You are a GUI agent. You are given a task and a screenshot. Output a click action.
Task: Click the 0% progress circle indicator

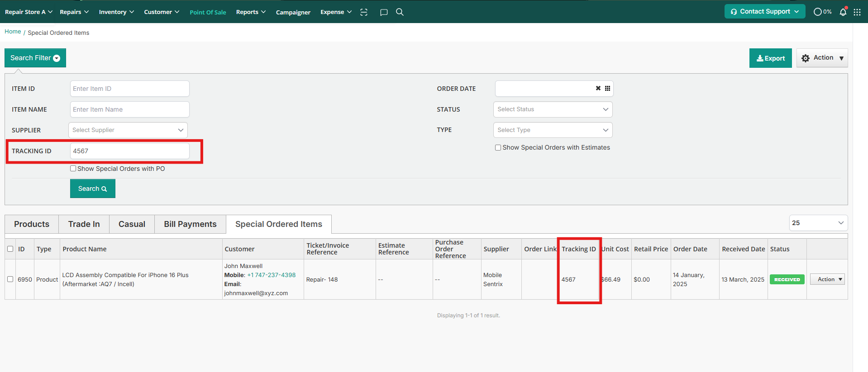coord(822,12)
